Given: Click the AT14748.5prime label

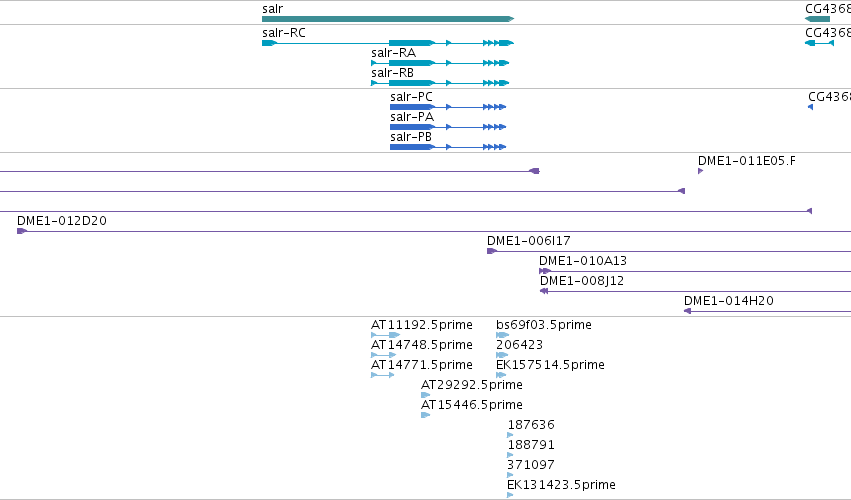Looking at the screenshot, I should [422, 345].
